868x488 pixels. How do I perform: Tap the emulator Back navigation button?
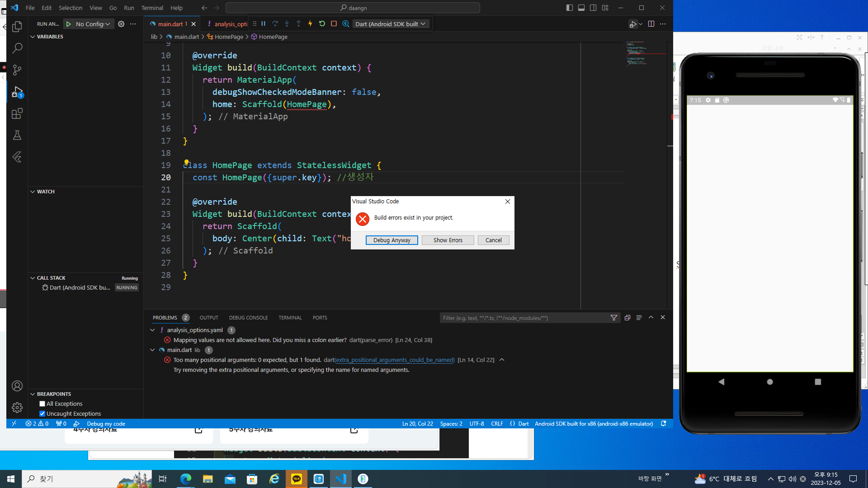click(x=722, y=382)
